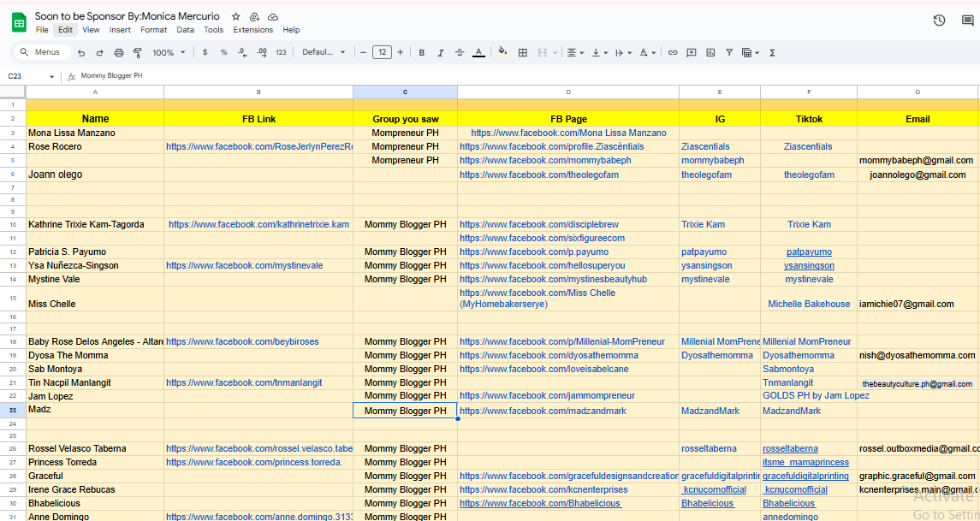Open version history clock icon

(x=939, y=21)
